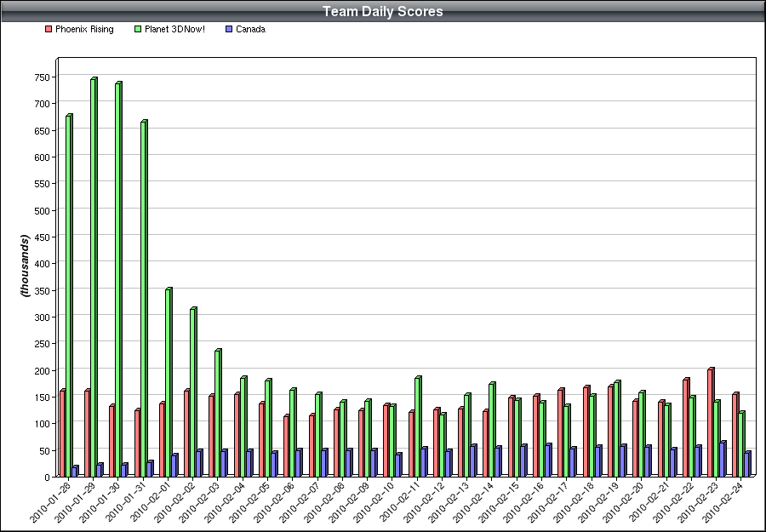Click the 2010-02-13 date label
This screenshot has width=766, height=532.
(x=449, y=501)
